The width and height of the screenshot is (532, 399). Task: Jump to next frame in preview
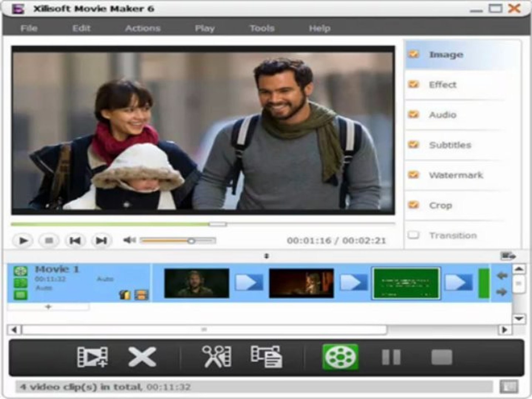(101, 241)
